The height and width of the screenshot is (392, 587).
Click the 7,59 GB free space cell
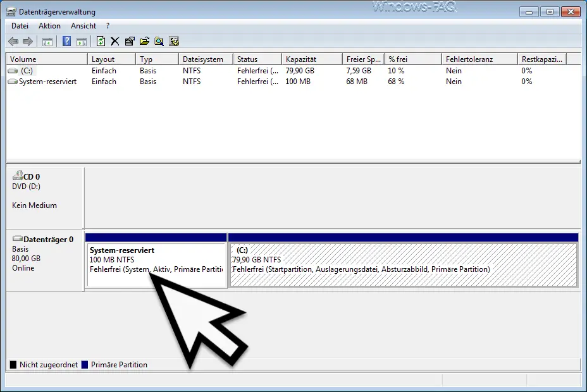click(359, 71)
